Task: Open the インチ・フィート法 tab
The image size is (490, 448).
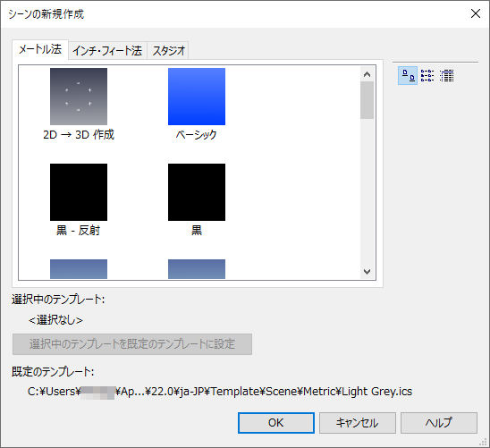Action: coord(107,50)
